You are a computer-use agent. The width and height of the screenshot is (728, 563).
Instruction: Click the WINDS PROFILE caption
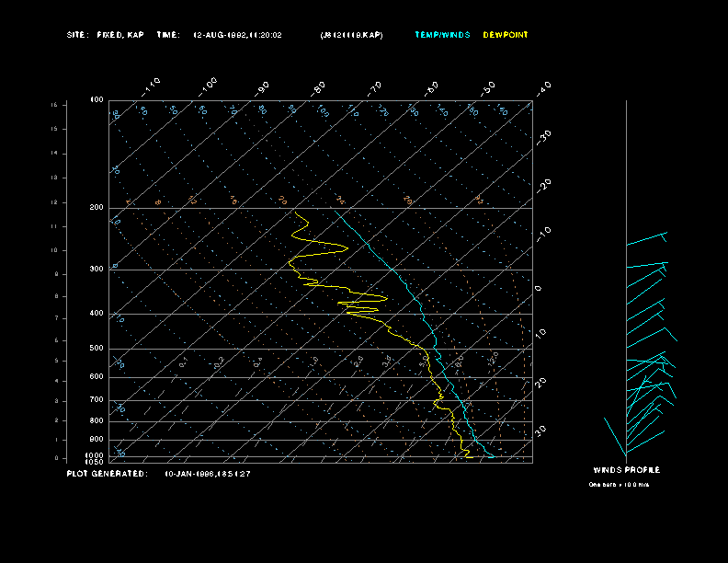[626, 470]
